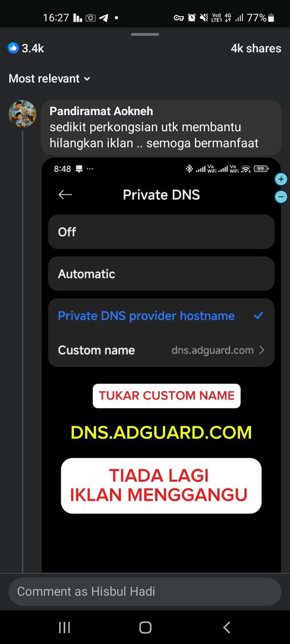Tap the blue like reaction icon

(13, 48)
